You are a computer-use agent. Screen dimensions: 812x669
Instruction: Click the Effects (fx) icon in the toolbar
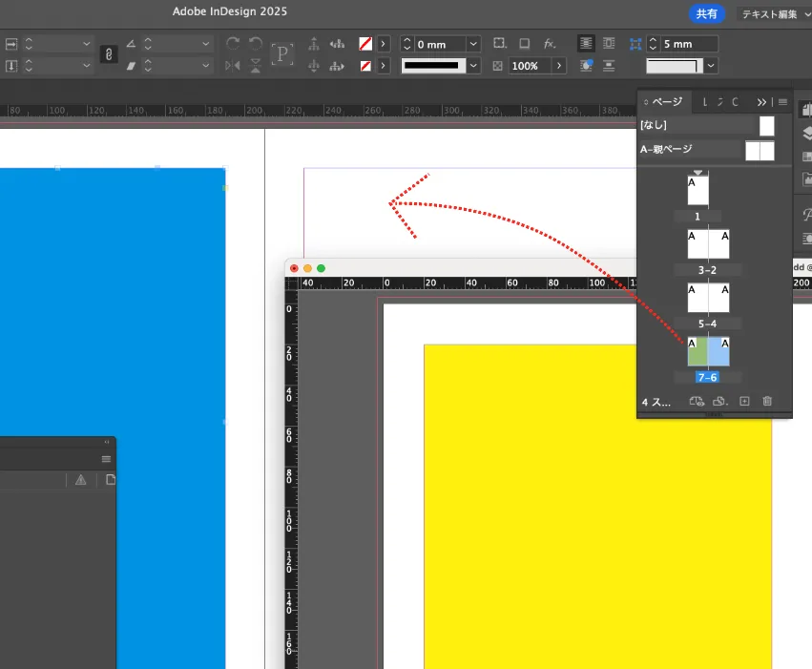tap(551, 43)
